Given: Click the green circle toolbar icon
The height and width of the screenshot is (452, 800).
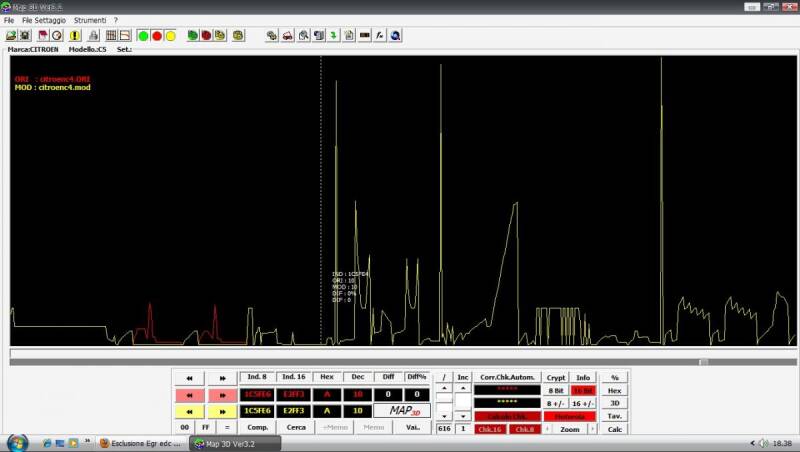Looking at the screenshot, I should point(143,36).
